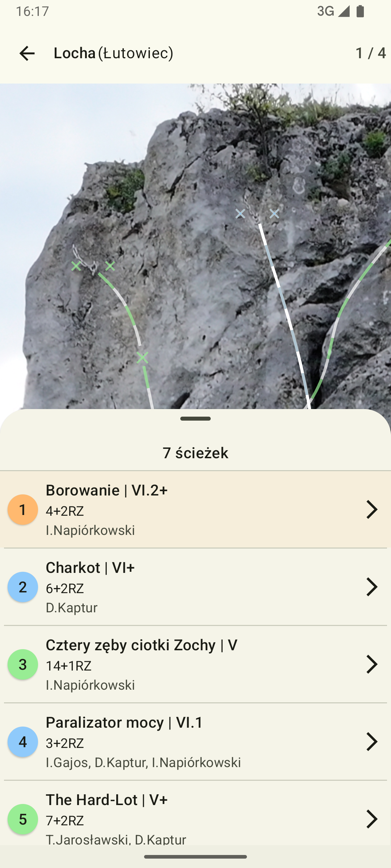Tap the blue X anchor at the cliff top
391x868 pixels.
[240, 214]
